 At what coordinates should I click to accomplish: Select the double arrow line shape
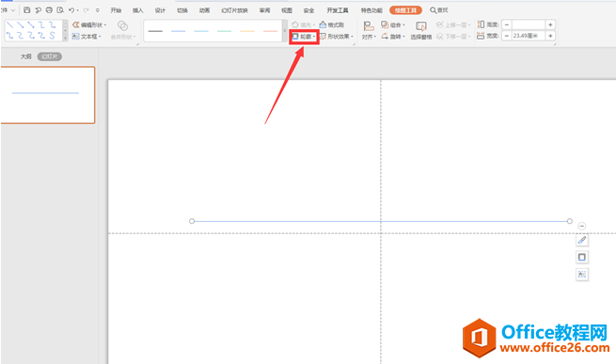pyautogui.click(x=31, y=25)
